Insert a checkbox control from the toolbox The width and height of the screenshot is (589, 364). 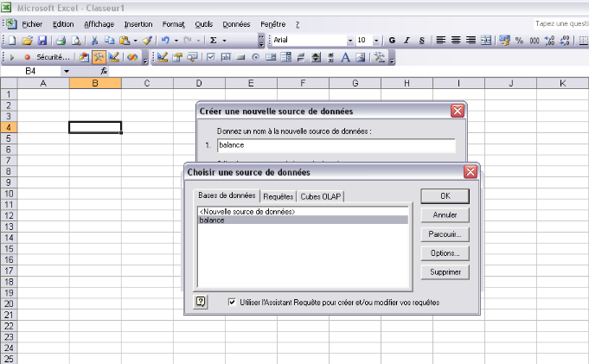[211, 57]
